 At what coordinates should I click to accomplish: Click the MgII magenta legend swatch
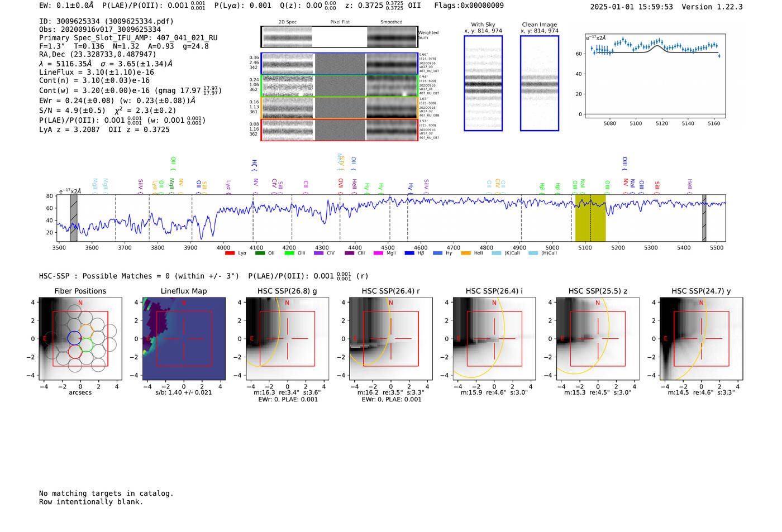pos(378,253)
